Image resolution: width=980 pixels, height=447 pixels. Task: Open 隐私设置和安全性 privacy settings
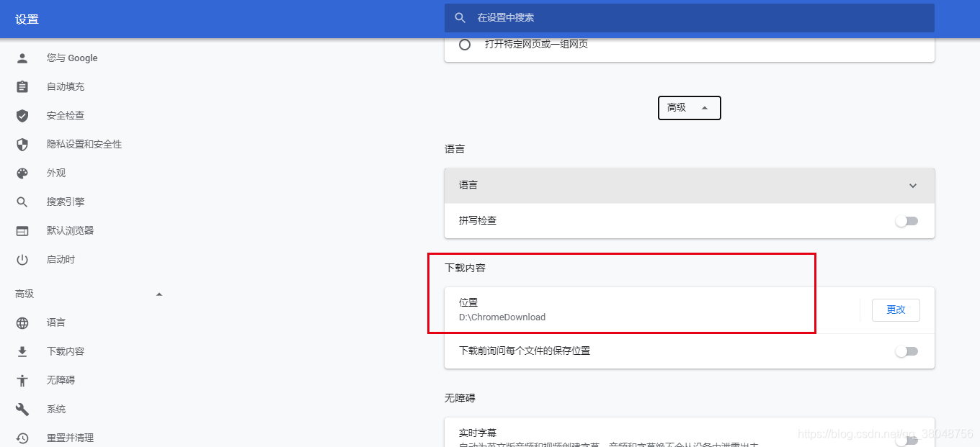pyautogui.click(x=84, y=144)
